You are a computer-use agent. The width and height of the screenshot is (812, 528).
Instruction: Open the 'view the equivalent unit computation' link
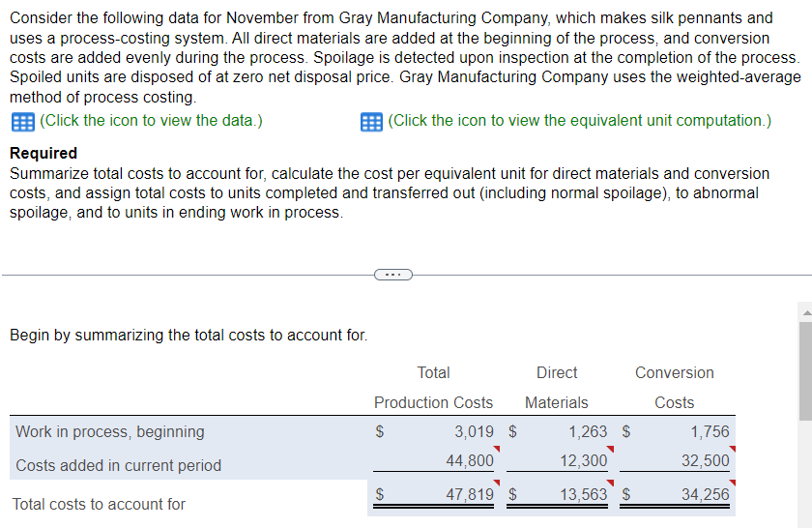[579, 121]
